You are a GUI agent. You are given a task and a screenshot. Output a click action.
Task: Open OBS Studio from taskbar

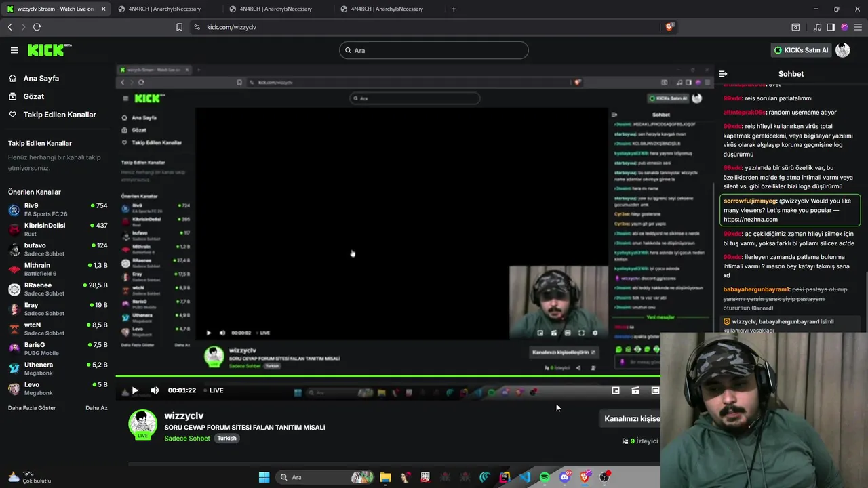604,477
